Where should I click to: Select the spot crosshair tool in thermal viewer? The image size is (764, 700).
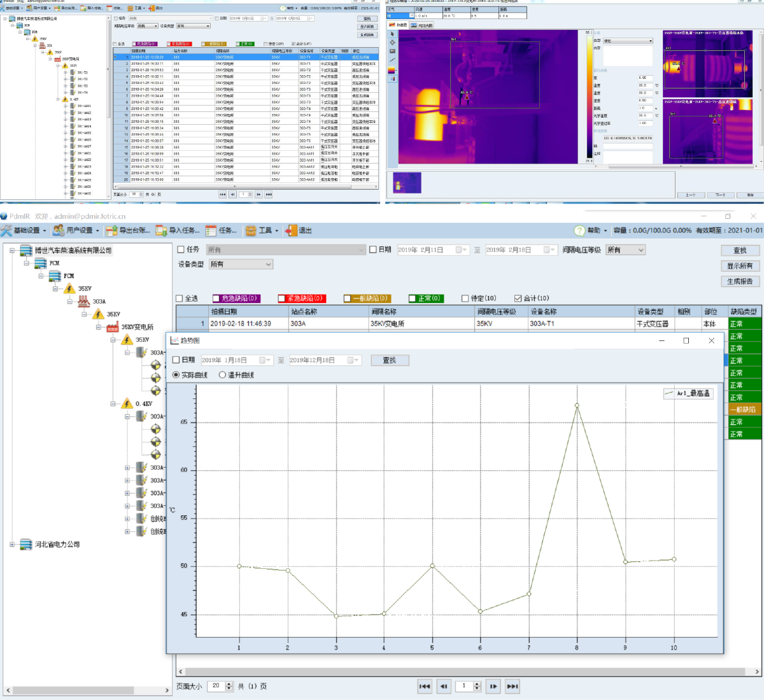click(x=392, y=43)
